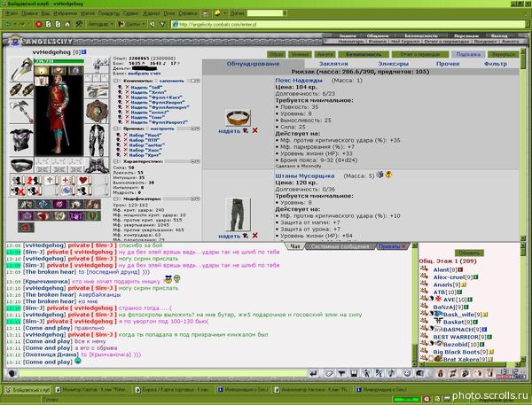This screenshot has width=532, height=405.
Task: Click Выход in the top game menu
Action: coord(498,35)
